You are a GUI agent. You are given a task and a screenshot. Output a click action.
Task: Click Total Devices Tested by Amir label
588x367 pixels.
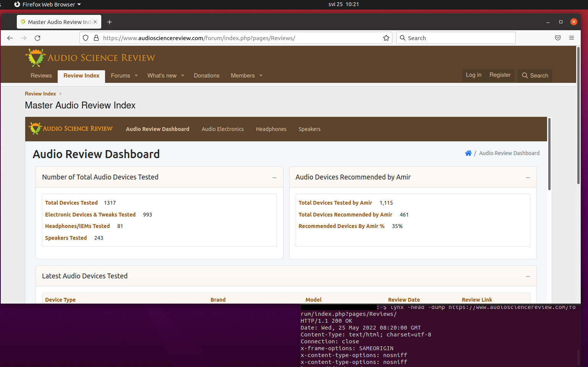coord(335,203)
